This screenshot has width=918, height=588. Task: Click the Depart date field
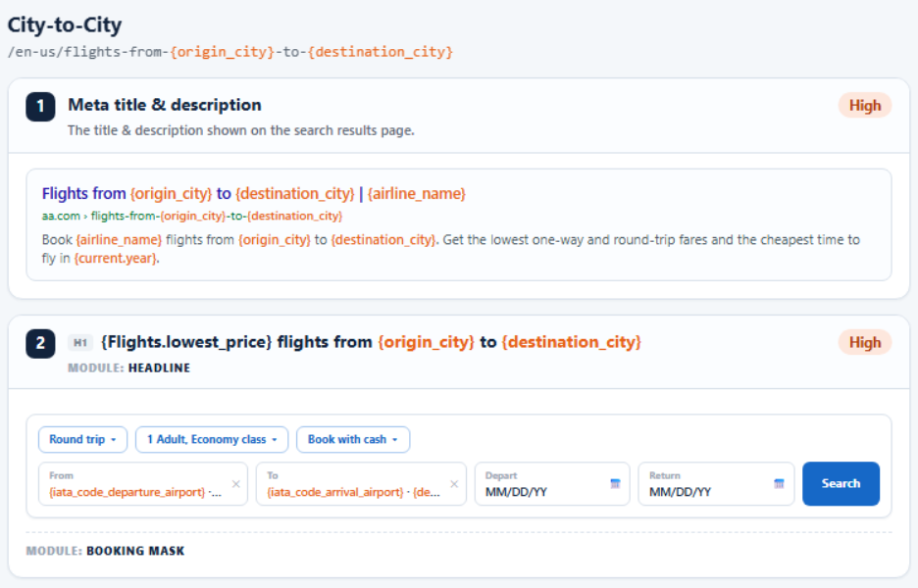[552, 484]
